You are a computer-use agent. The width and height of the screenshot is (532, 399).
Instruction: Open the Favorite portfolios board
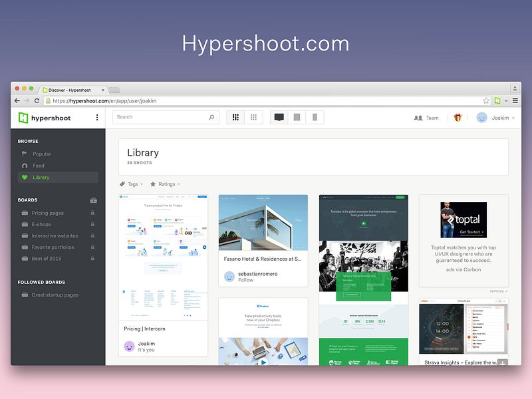[53, 247]
